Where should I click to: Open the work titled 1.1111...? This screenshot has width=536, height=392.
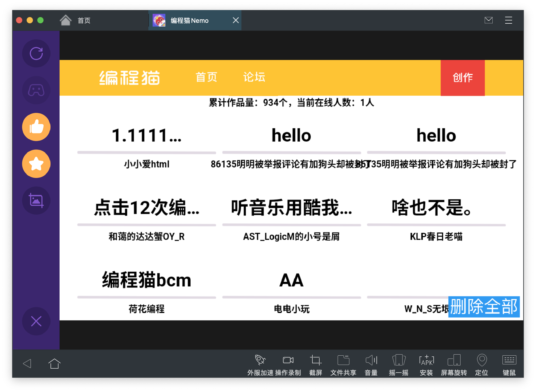coord(147,135)
